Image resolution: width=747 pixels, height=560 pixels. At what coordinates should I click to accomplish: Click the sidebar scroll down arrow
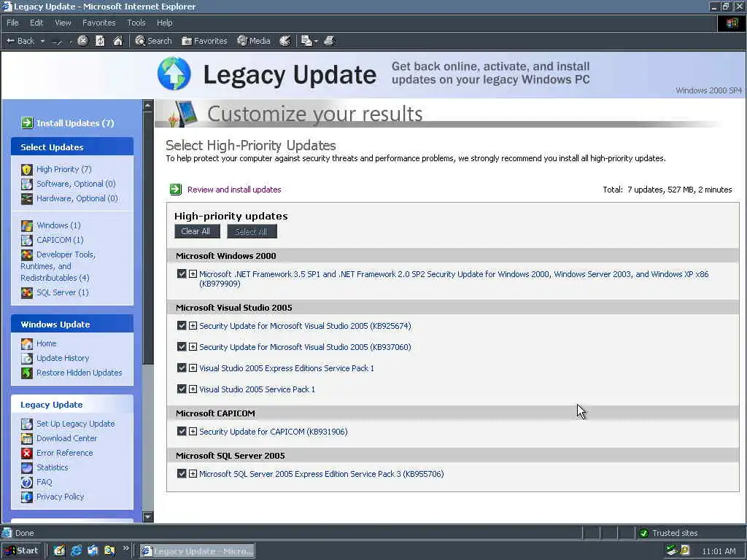148,516
